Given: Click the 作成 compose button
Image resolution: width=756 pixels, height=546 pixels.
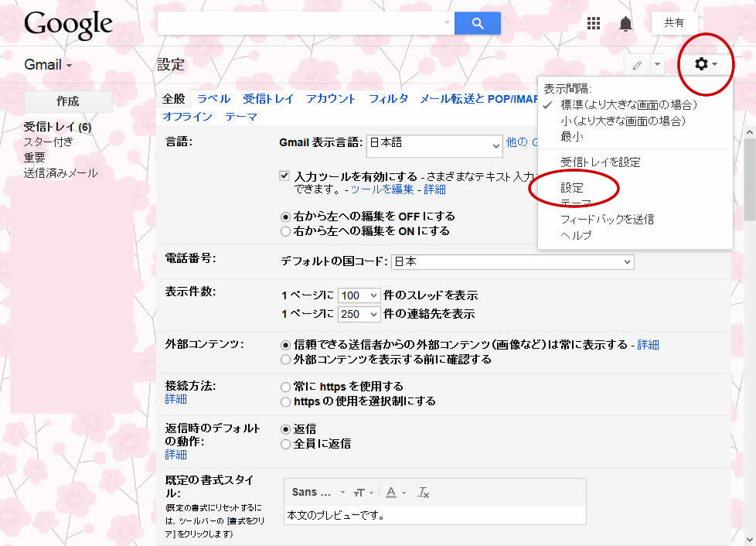Looking at the screenshot, I should pyautogui.click(x=68, y=101).
